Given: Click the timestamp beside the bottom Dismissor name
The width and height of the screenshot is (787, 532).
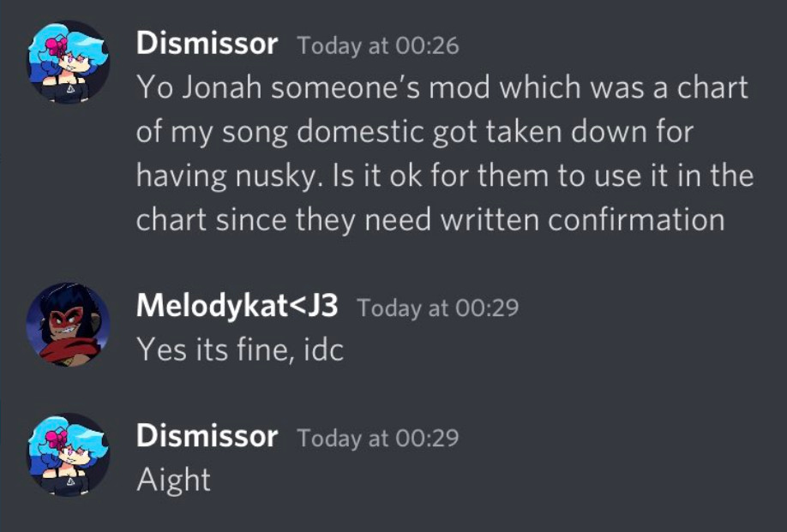Looking at the screenshot, I should 377,438.
